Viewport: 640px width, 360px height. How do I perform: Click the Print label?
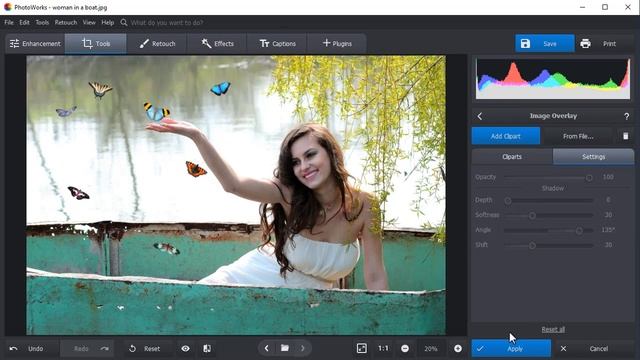click(609, 44)
